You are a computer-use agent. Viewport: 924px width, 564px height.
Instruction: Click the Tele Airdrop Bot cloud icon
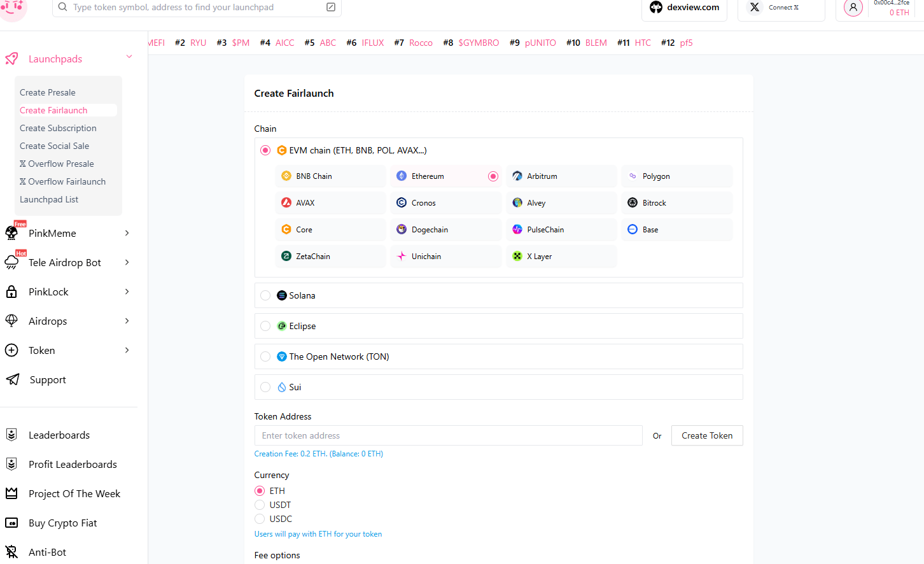coord(11,262)
